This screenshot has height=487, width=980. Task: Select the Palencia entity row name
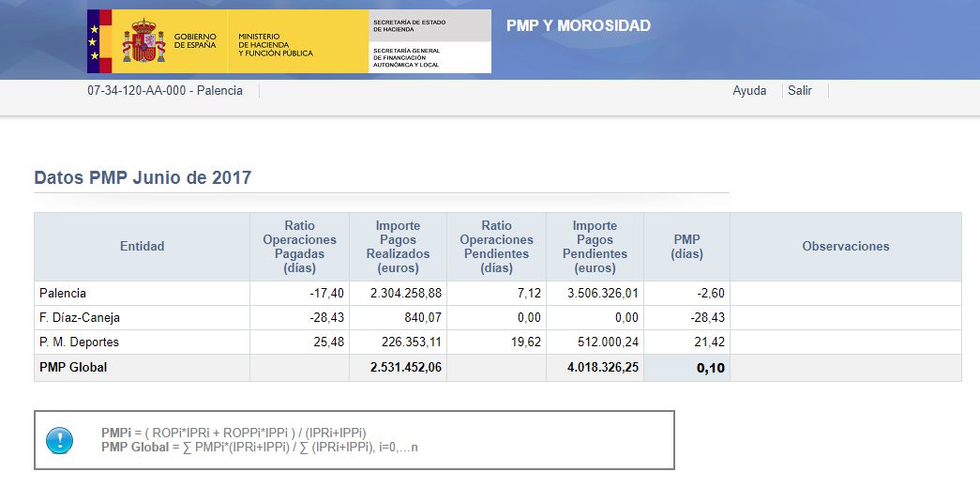click(63, 294)
